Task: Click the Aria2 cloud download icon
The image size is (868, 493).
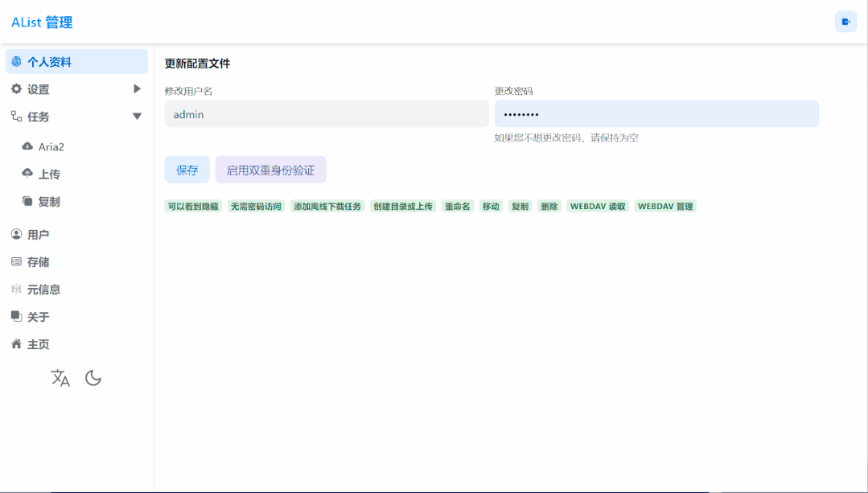Action: pos(27,146)
